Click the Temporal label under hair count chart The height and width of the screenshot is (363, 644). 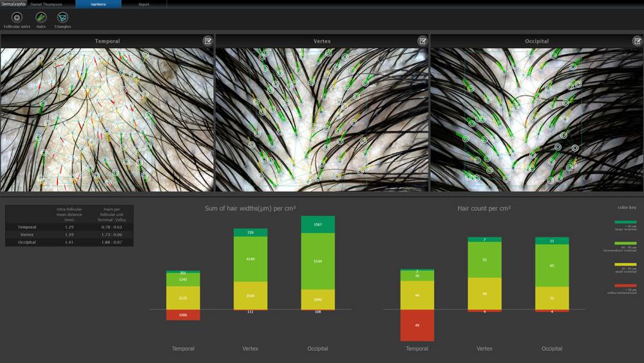point(417,348)
